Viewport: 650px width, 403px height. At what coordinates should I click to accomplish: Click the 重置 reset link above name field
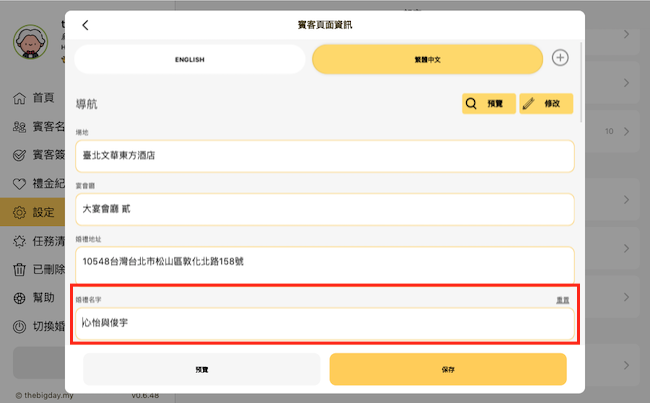(564, 300)
